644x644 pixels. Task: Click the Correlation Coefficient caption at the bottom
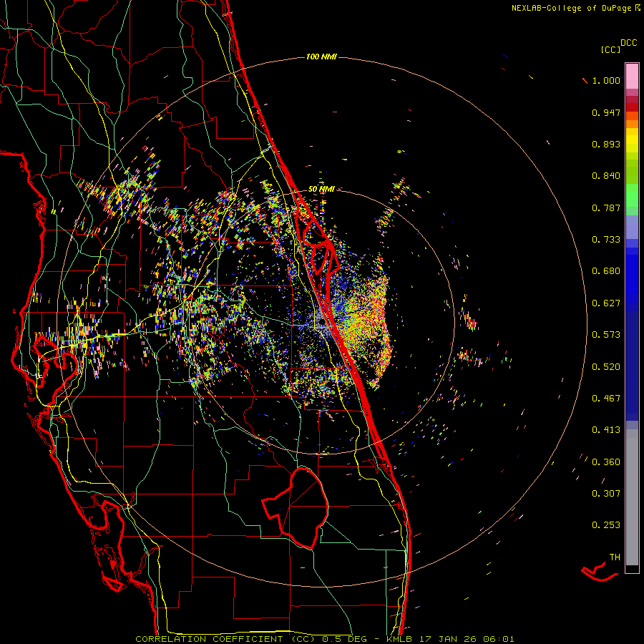(324, 639)
